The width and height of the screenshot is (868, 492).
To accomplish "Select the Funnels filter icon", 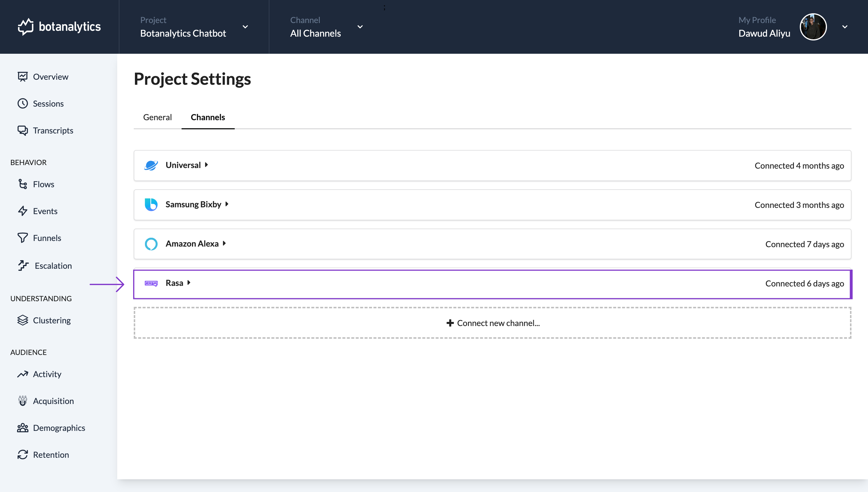I will point(23,238).
